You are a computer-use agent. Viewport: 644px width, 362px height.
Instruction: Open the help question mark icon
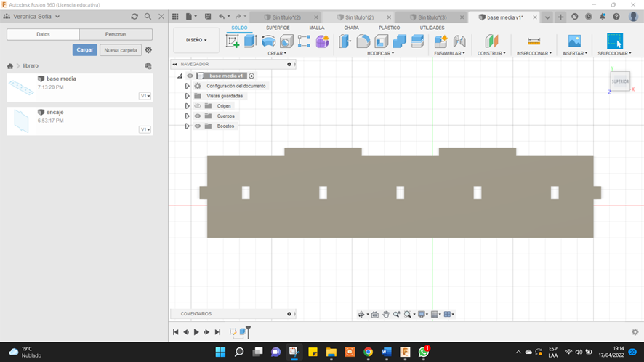pyautogui.click(x=616, y=17)
